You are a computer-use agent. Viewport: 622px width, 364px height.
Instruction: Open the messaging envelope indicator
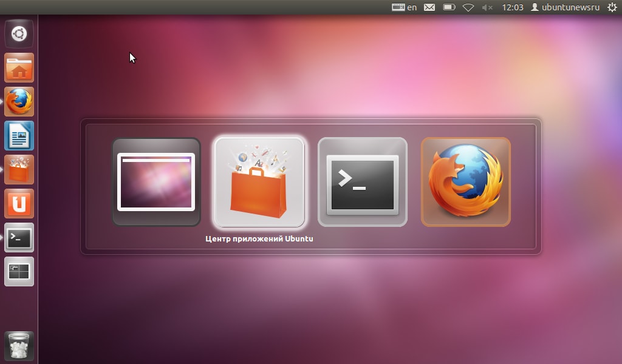coord(429,7)
